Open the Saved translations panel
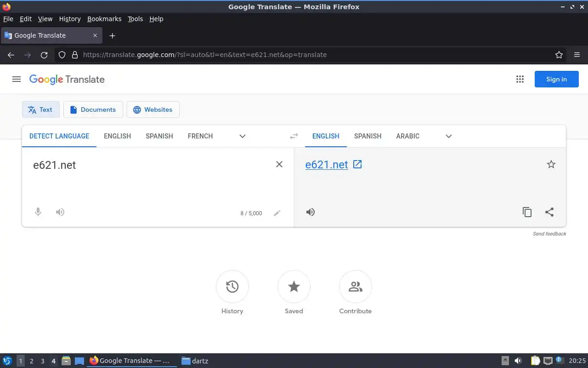This screenshot has width=588, height=368. pyautogui.click(x=294, y=293)
